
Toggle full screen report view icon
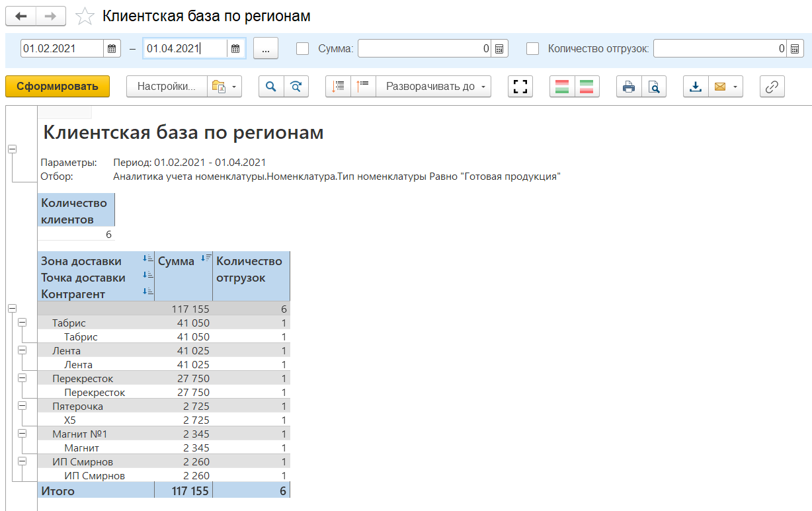click(x=520, y=87)
